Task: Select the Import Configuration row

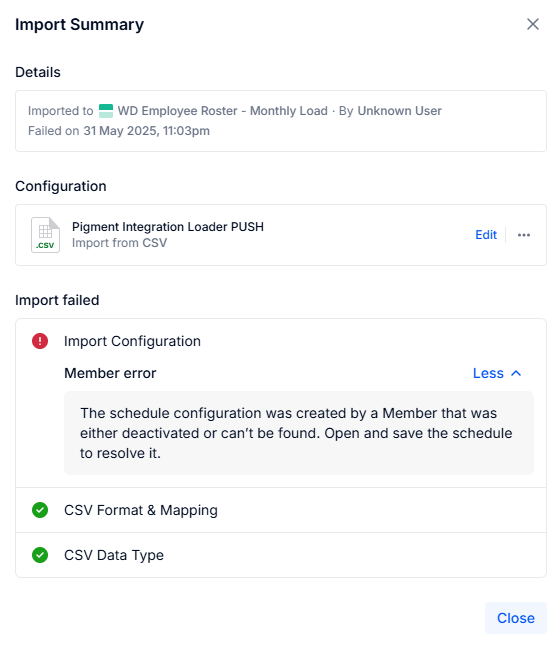Action: pyautogui.click(x=281, y=341)
